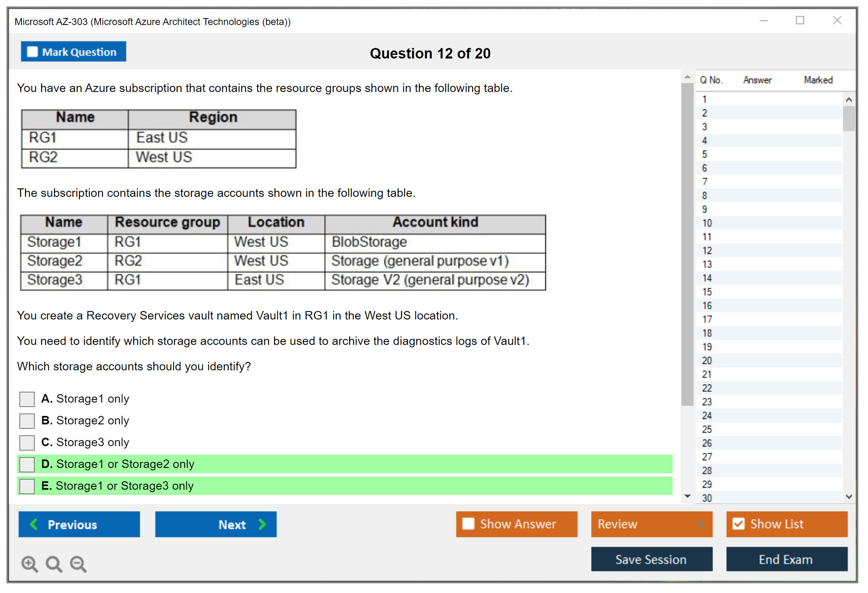Click the End Exam button
The width and height of the screenshot is (868, 593).
coord(786,559)
